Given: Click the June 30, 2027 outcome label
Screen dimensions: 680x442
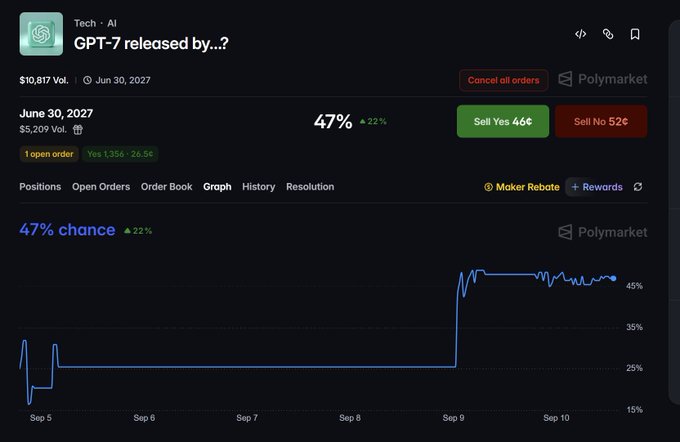Looking at the screenshot, I should [x=56, y=114].
